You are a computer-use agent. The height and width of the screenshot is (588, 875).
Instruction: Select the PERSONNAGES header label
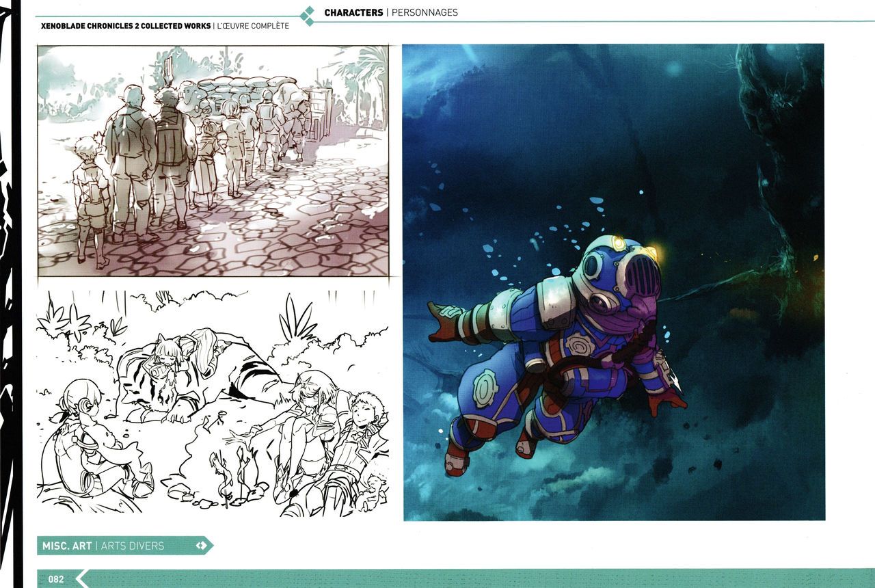[x=425, y=12]
